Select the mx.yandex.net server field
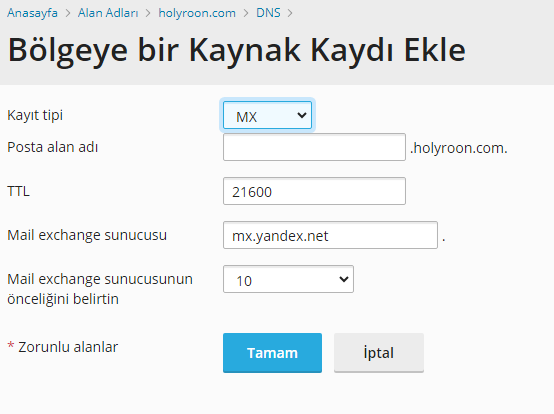The height and width of the screenshot is (414, 554). click(x=330, y=235)
